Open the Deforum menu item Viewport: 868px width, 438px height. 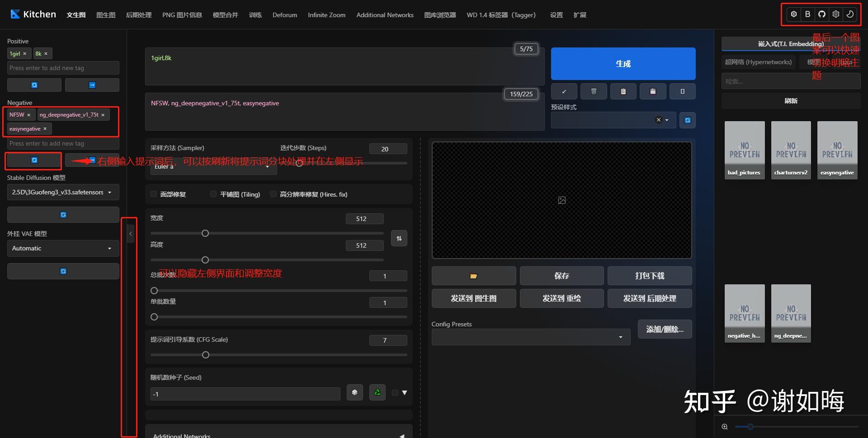pos(284,14)
